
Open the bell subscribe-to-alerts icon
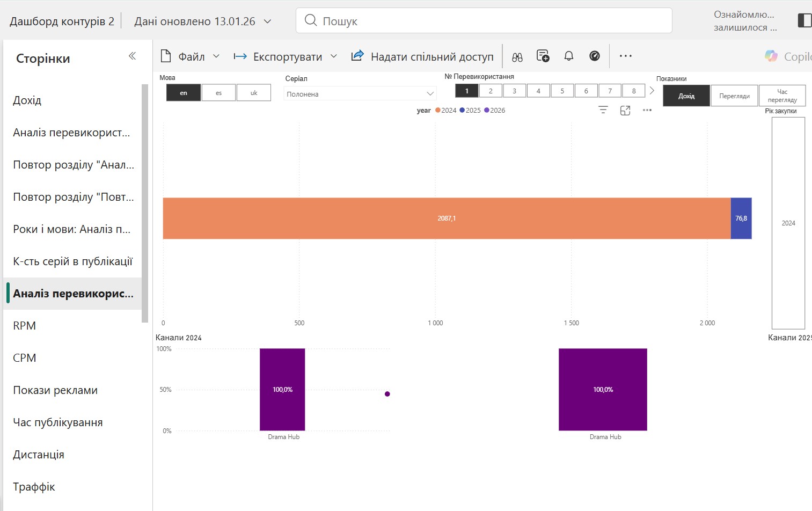tap(569, 56)
